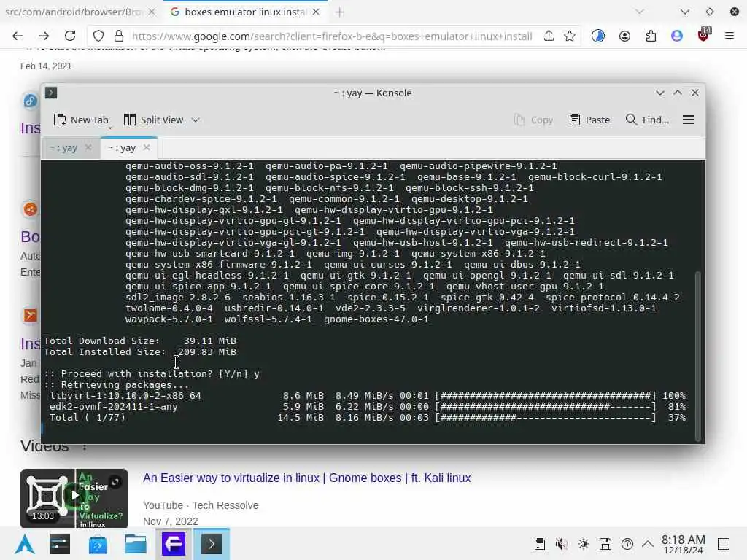Open the dark mode extension icon

pyautogui.click(x=598, y=36)
